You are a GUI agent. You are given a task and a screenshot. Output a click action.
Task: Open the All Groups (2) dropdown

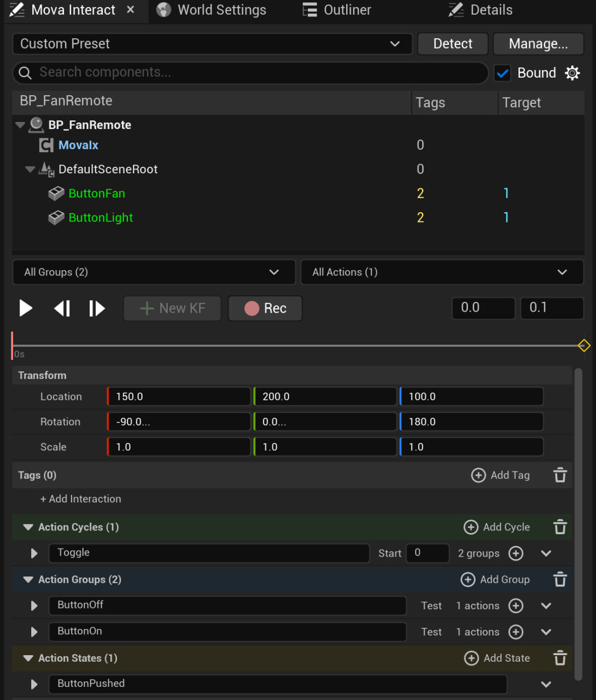click(x=154, y=272)
